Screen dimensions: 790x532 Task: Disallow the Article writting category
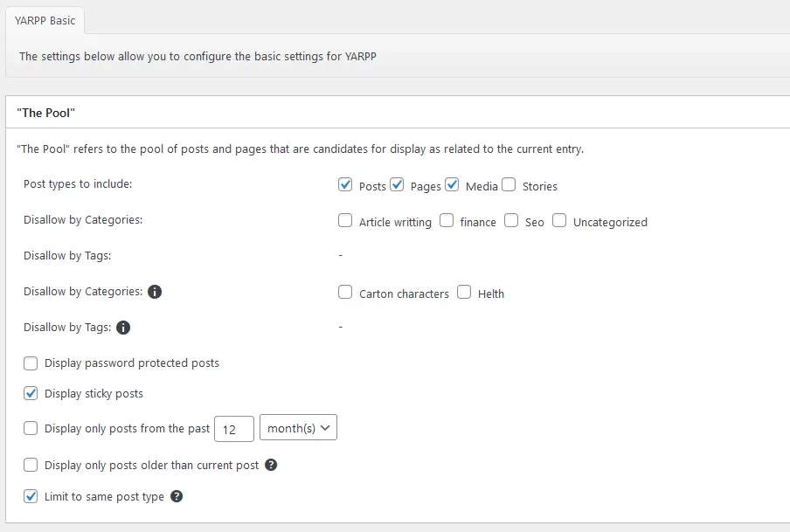345,221
